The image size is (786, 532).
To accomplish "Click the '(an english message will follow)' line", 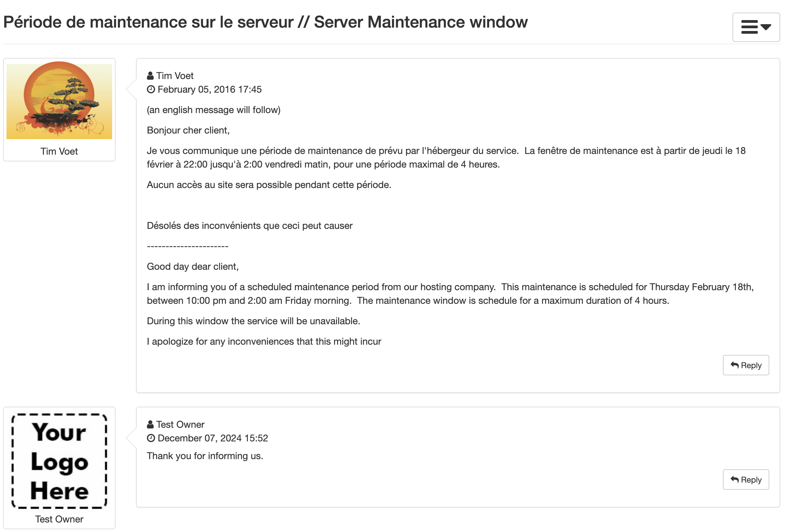I will 213,110.
